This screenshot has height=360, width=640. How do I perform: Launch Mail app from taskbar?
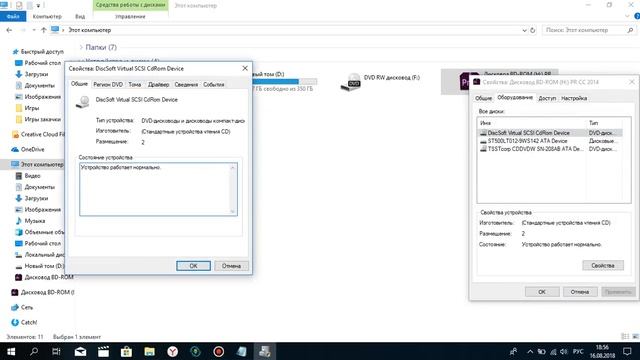(x=80, y=351)
